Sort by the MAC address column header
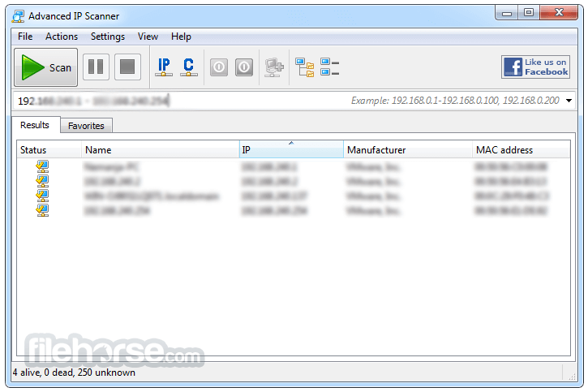Viewport: 588px width, 392px height. coord(521,150)
